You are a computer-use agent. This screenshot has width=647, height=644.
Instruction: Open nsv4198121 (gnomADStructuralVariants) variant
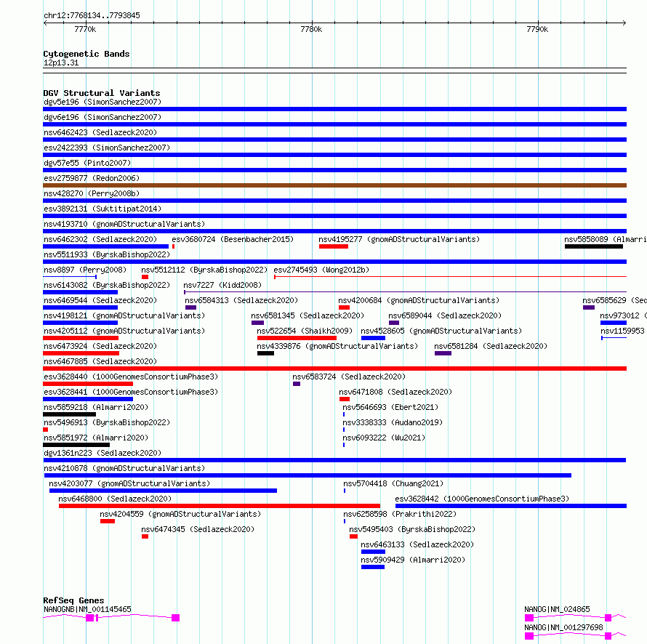pyautogui.click(x=124, y=315)
